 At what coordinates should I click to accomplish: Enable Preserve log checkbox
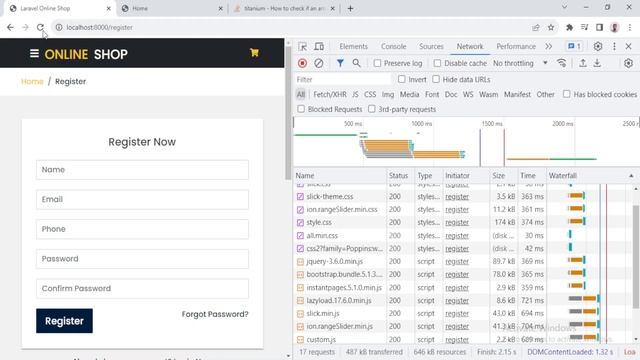pos(377,63)
